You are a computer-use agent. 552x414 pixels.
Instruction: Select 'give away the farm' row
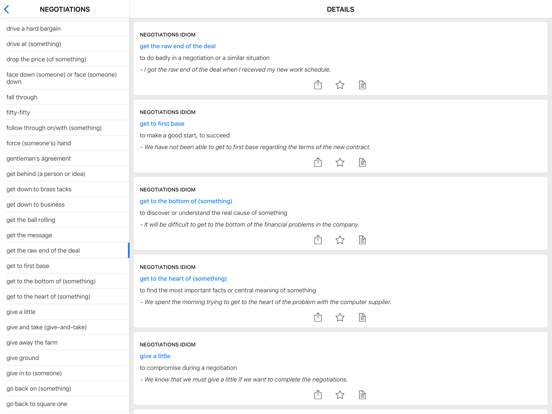click(65, 343)
